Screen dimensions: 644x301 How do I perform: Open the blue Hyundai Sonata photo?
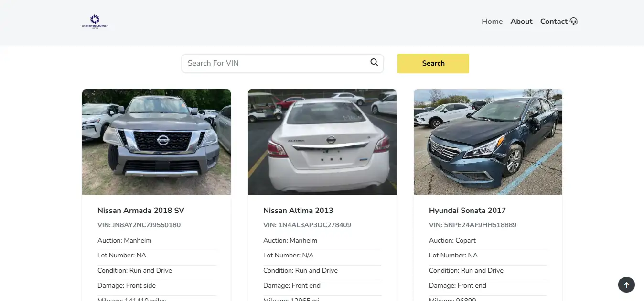(x=488, y=142)
